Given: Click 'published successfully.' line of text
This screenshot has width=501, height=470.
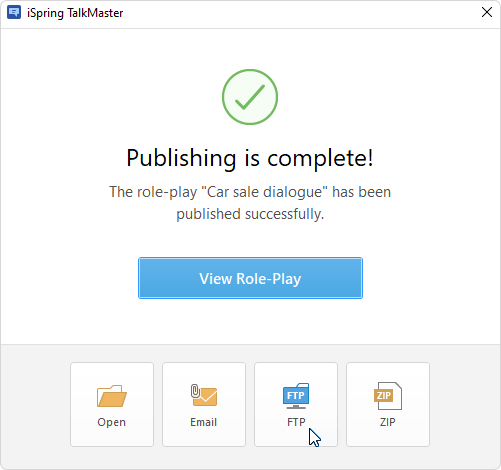Looking at the screenshot, I should [x=250, y=214].
